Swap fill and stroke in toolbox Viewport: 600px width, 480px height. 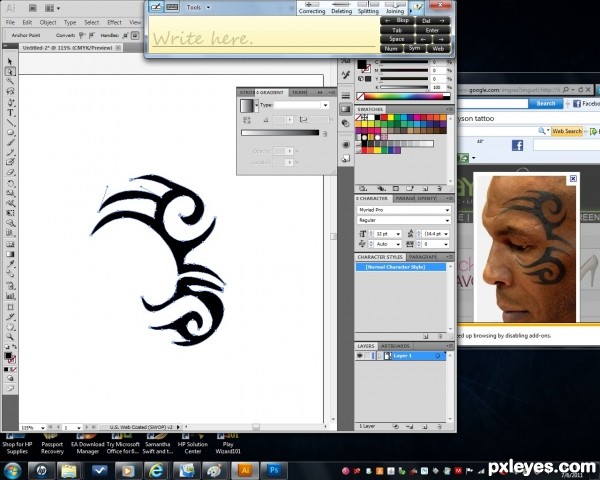pos(14,347)
